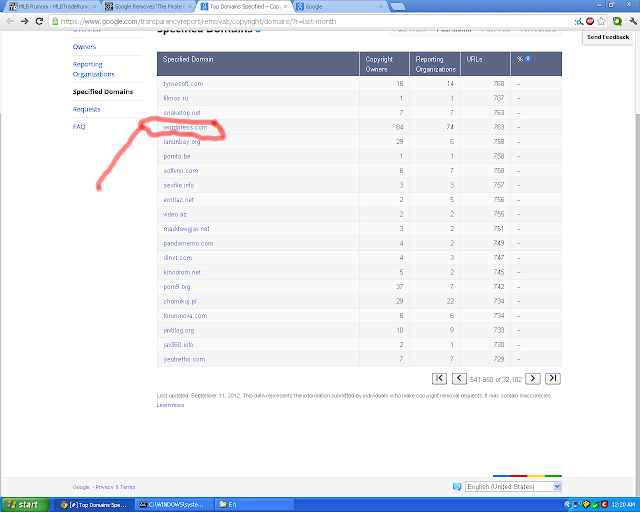Close the Google tab

[x=381, y=7]
